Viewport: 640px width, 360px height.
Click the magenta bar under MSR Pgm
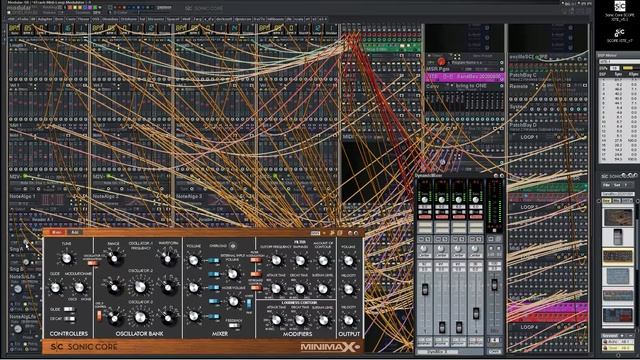click(464, 76)
